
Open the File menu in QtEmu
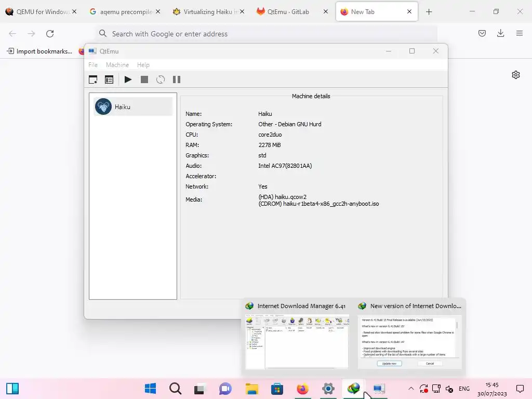click(x=93, y=65)
